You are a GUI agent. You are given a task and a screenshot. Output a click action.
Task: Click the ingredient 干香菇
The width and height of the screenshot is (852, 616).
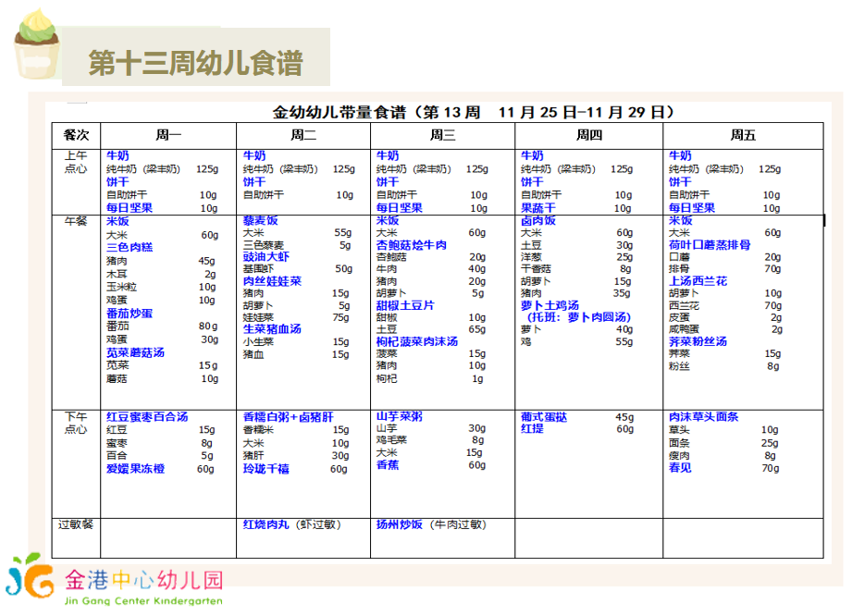(537, 269)
